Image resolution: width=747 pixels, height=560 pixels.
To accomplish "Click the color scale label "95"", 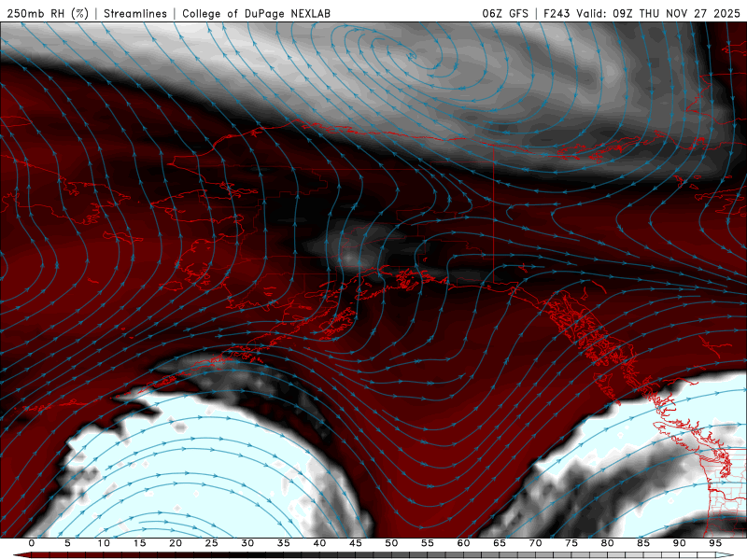I will (x=715, y=543).
